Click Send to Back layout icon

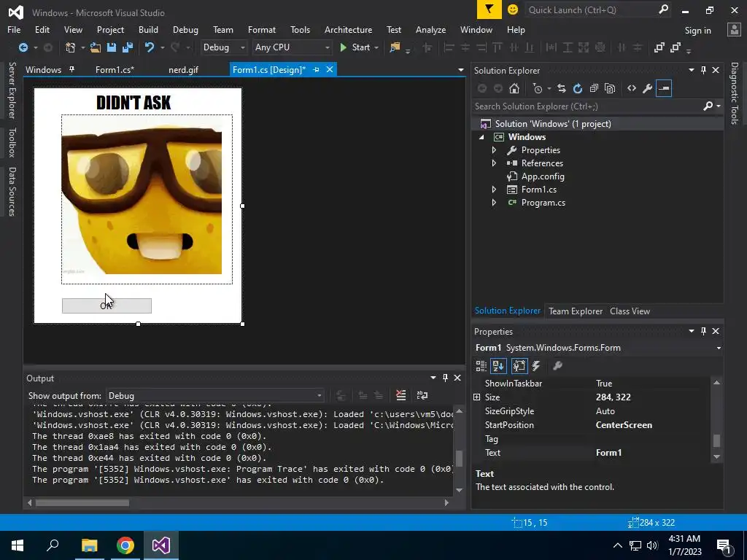click(675, 47)
